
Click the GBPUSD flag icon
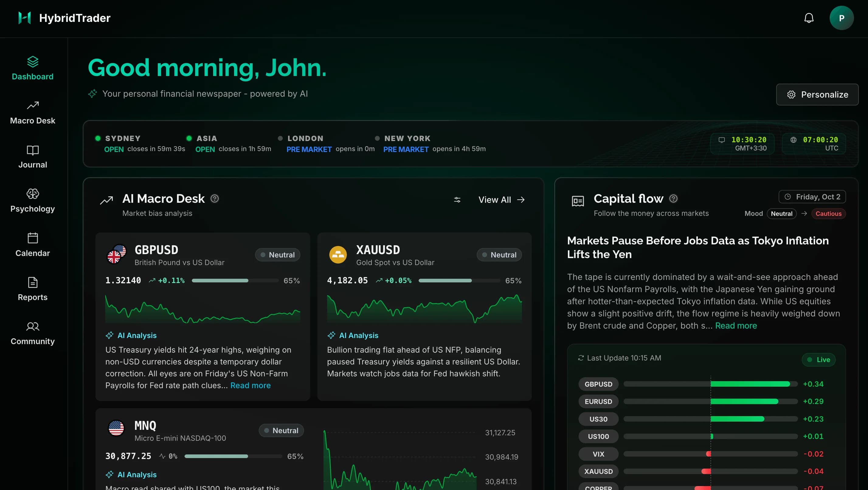116,254
